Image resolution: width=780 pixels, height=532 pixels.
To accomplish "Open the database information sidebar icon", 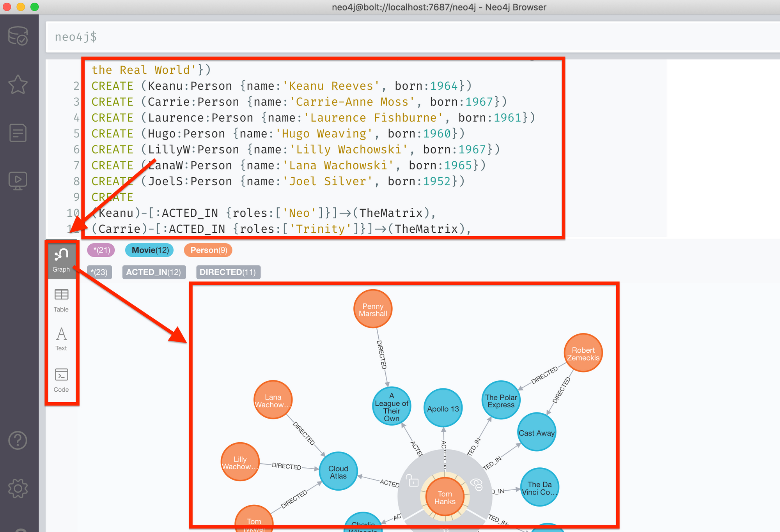I will pyautogui.click(x=18, y=36).
